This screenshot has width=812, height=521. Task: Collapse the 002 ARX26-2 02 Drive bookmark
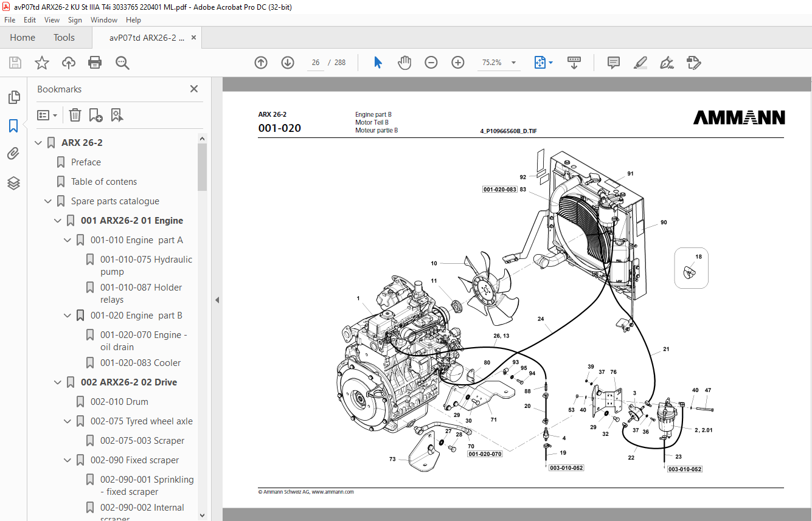coord(58,382)
